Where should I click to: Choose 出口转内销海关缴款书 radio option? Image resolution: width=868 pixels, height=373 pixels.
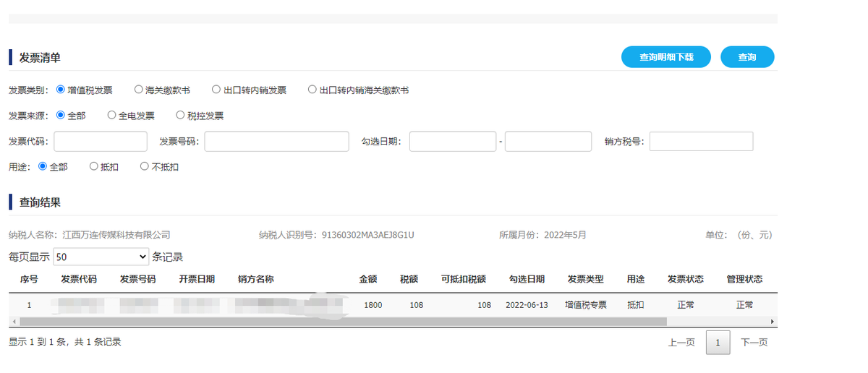click(x=312, y=90)
